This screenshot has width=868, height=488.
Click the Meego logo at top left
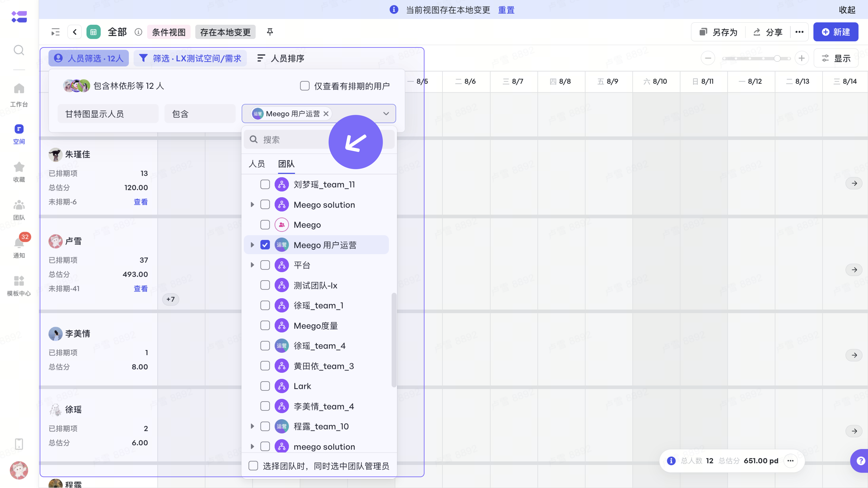pyautogui.click(x=19, y=16)
